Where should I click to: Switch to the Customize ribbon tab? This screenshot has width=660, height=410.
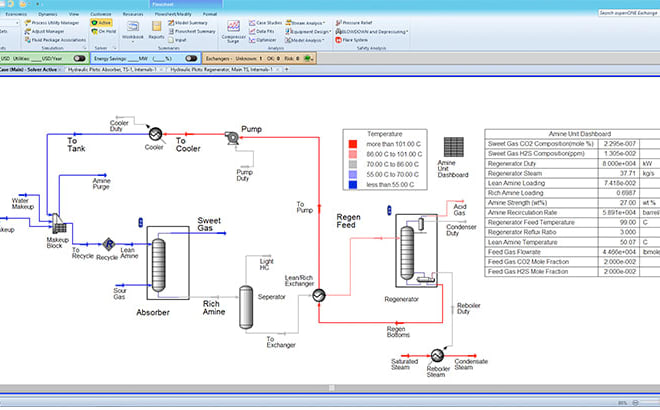[x=101, y=14]
